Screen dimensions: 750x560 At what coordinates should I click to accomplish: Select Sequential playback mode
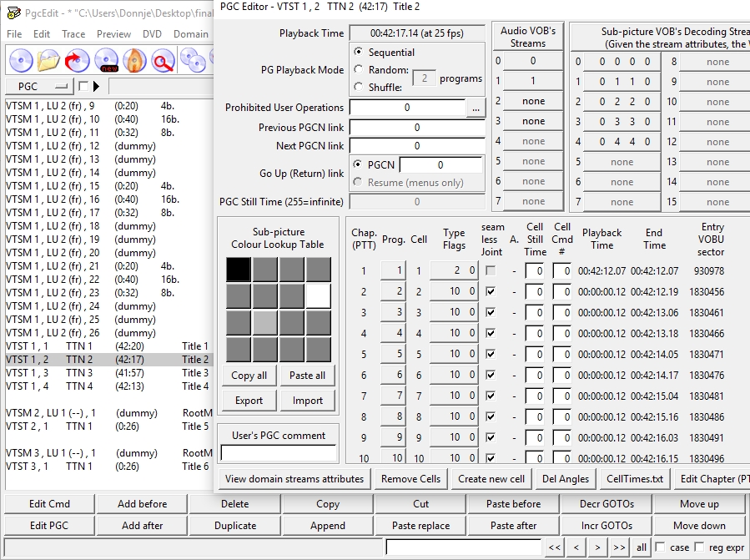pyautogui.click(x=358, y=51)
